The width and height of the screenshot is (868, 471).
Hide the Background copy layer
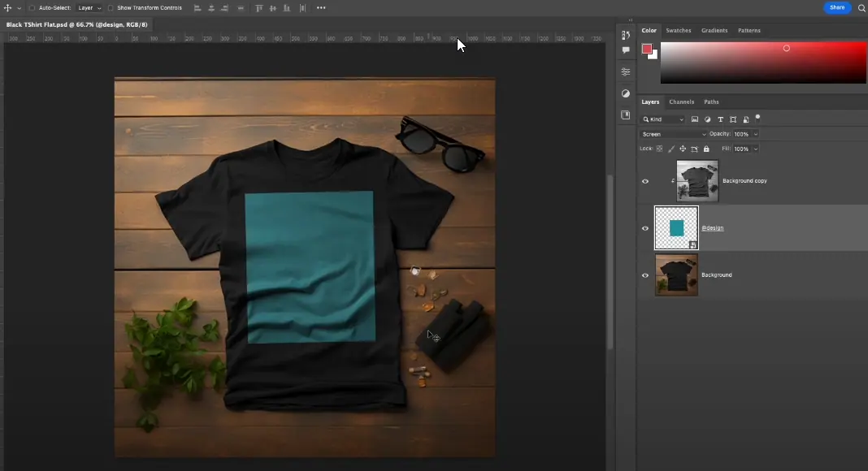coord(645,181)
